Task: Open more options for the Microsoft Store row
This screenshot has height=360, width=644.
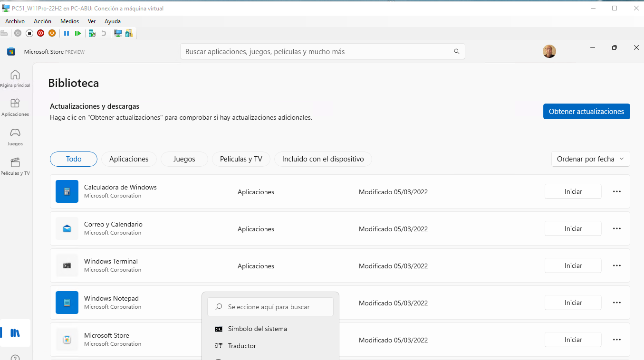Action: pos(617,340)
